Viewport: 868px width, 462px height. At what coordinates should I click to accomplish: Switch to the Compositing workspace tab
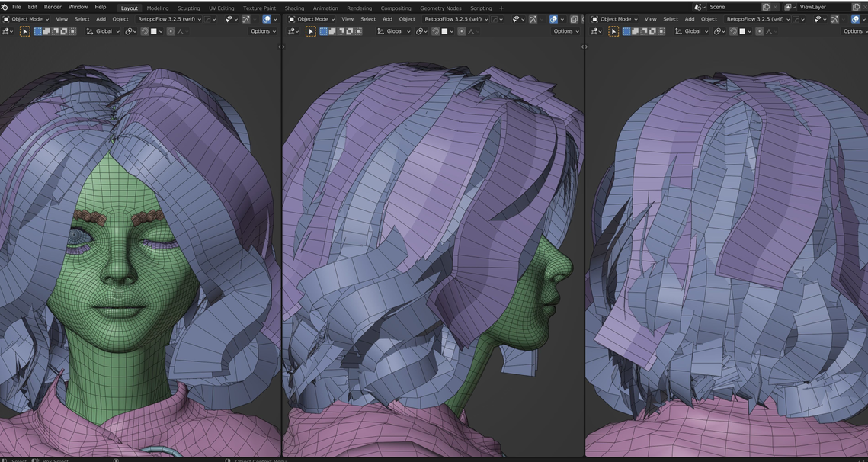(396, 8)
